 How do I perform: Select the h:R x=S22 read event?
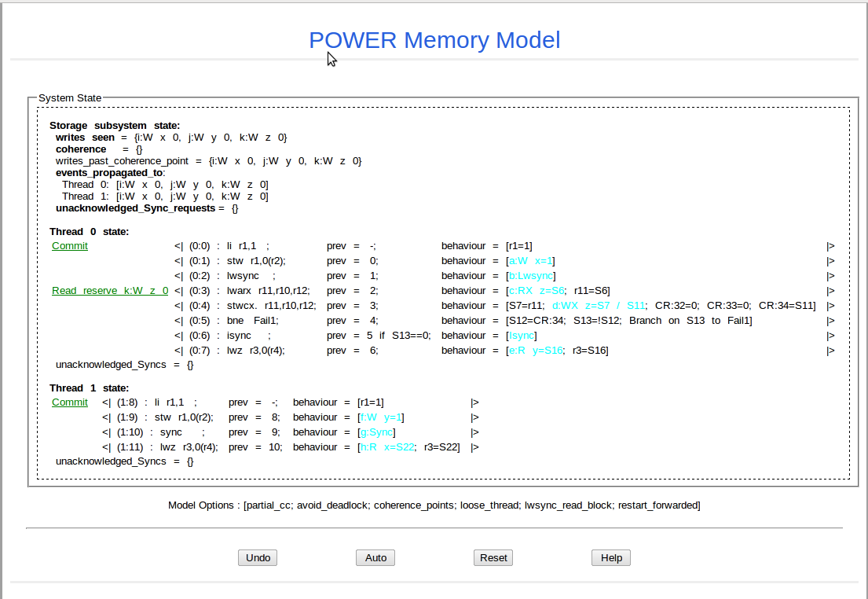[x=386, y=447]
